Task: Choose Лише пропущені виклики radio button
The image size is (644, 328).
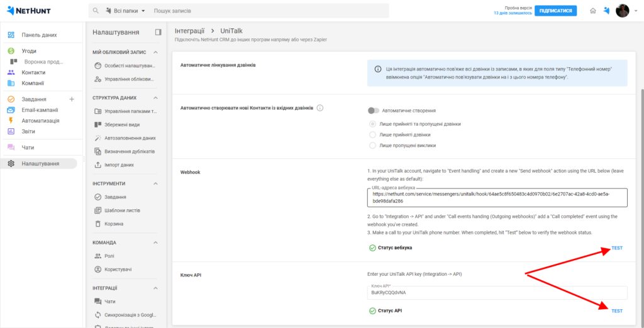Action: (x=373, y=145)
